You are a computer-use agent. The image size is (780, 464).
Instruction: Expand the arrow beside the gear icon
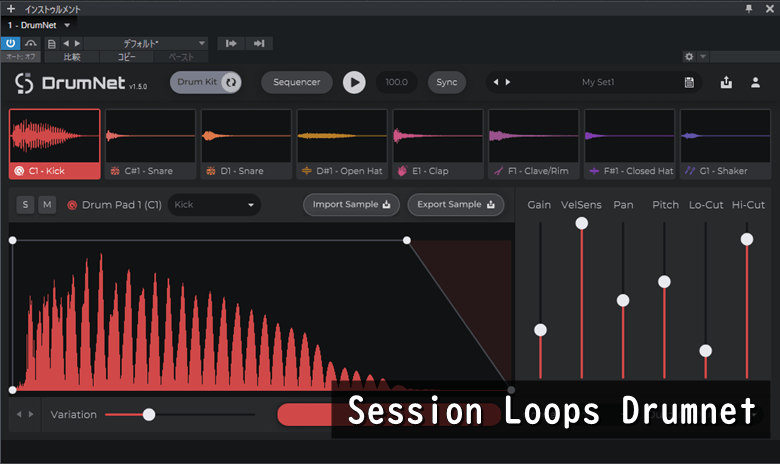(703, 57)
